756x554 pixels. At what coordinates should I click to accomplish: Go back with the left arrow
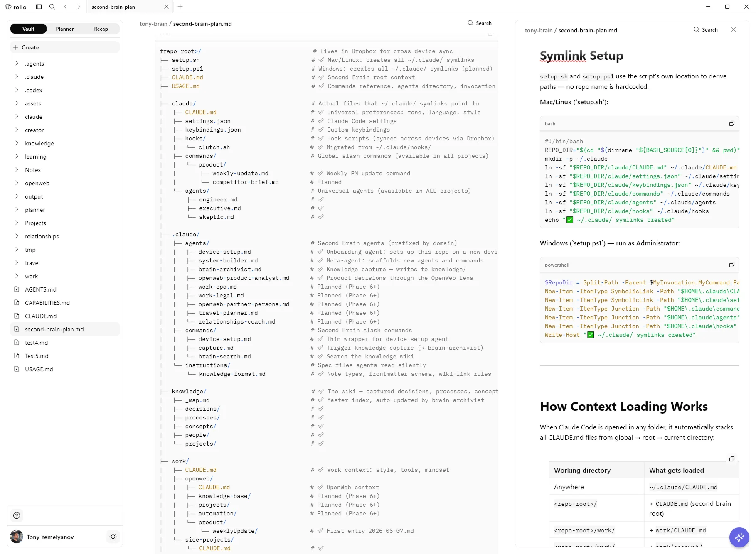click(x=65, y=7)
